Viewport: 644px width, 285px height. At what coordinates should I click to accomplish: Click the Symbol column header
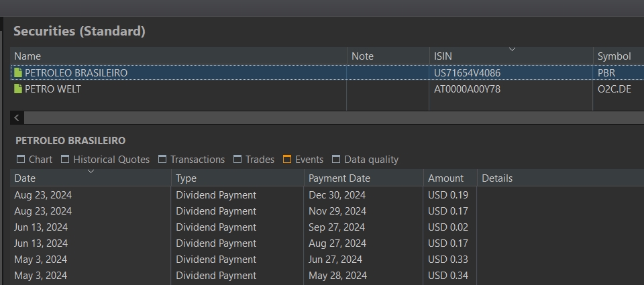click(614, 56)
